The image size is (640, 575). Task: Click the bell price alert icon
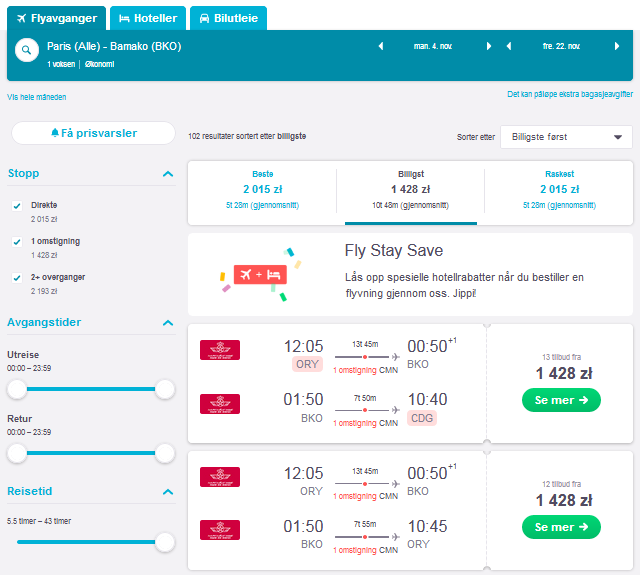click(55, 133)
